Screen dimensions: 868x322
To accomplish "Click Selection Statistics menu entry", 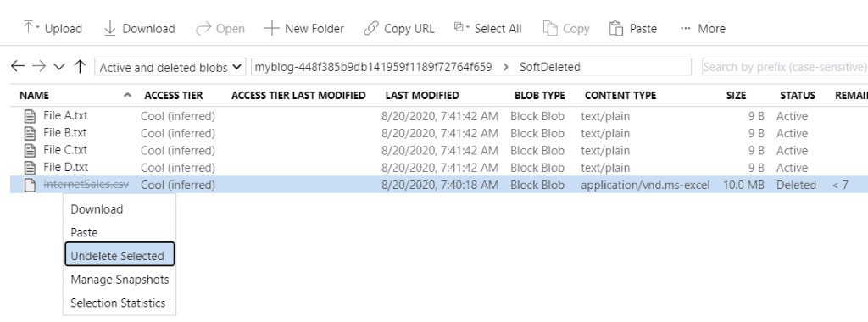I will (120, 303).
